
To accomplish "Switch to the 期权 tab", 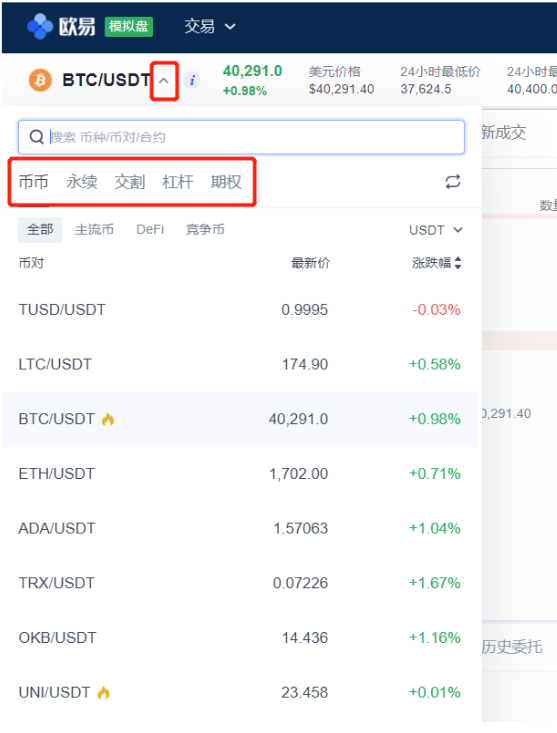I will pyautogui.click(x=226, y=182).
